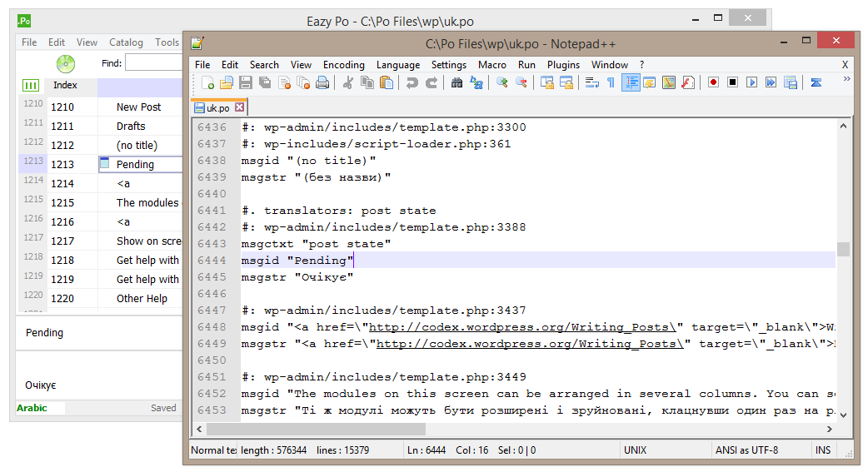Click the green columns selector icon
This screenshot has width=868, height=472.
pyautogui.click(x=31, y=86)
